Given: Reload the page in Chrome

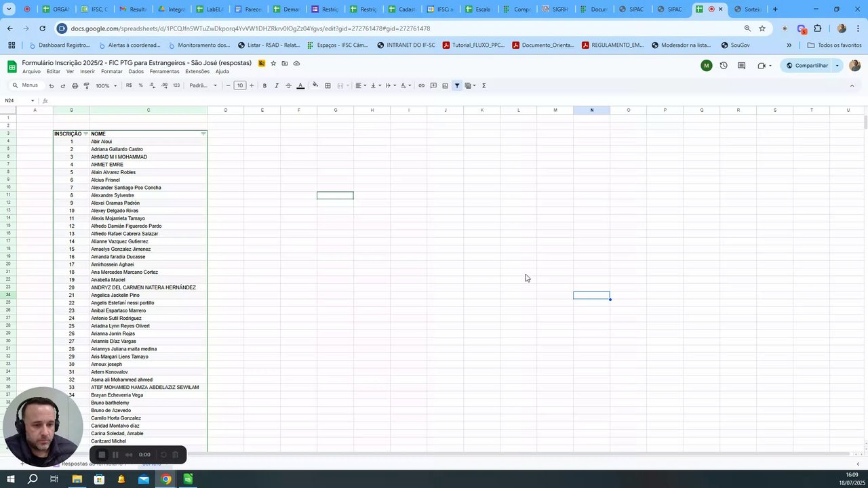Looking at the screenshot, I should click(x=42, y=28).
